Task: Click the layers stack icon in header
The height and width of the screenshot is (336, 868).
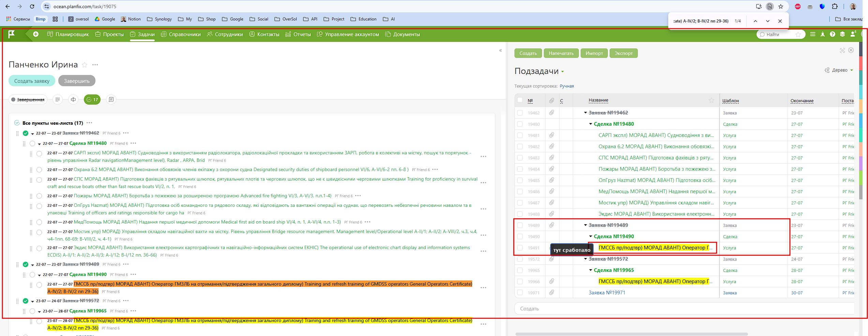Action: tap(842, 34)
